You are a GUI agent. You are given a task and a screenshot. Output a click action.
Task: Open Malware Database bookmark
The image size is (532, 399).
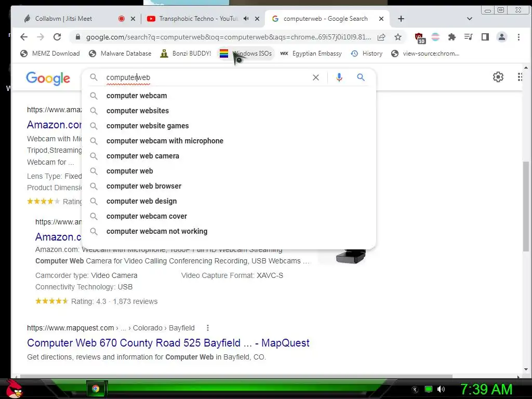point(120,54)
